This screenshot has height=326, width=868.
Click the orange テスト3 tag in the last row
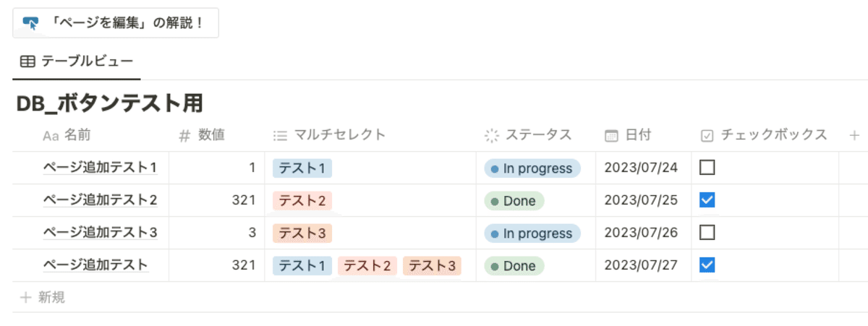(432, 266)
